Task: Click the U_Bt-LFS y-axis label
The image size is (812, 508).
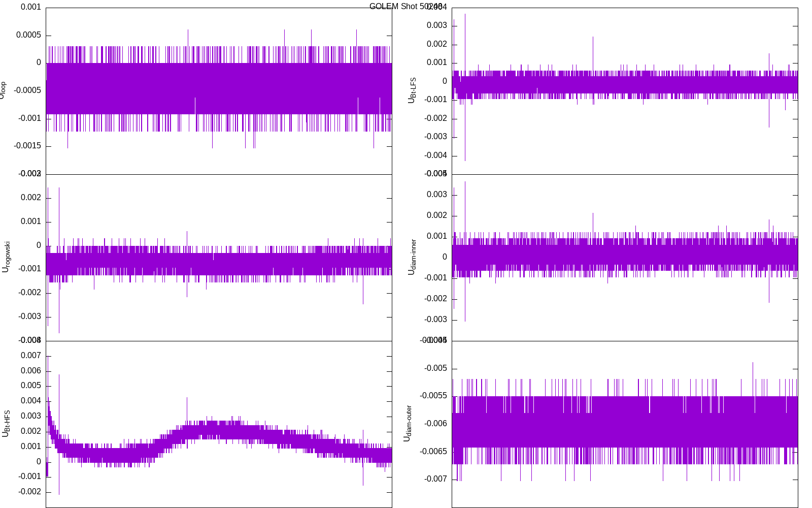Action: [x=412, y=90]
